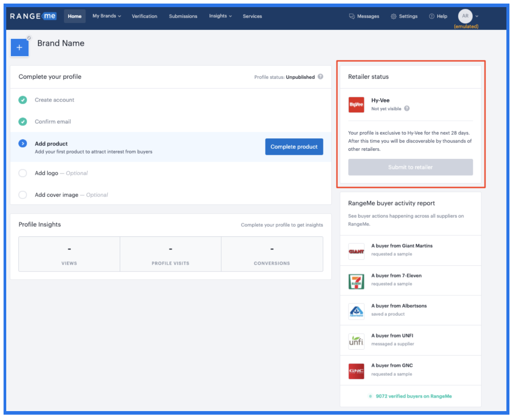Open the Submissions page
The height and width of the screenshot is (420, 513).
click(183, 16)
